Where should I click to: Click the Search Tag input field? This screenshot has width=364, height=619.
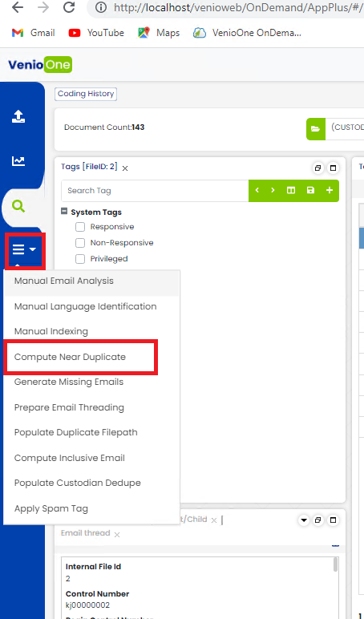[x=155, y=191]
